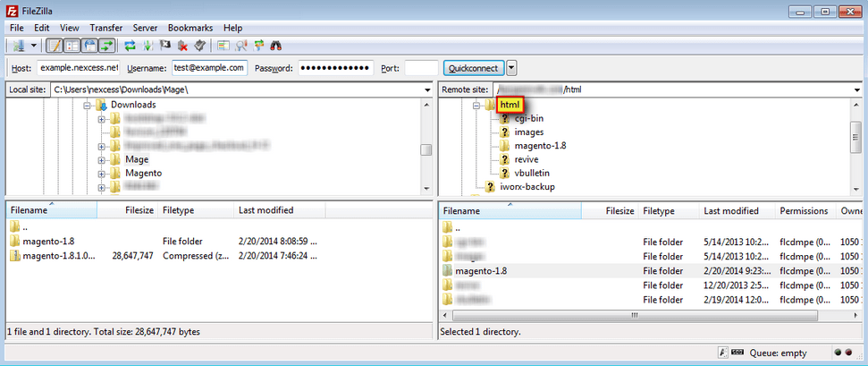Screen dimensions: 868x366
Task: Sort remote files by Filetype column
Action: pos(668,210)
